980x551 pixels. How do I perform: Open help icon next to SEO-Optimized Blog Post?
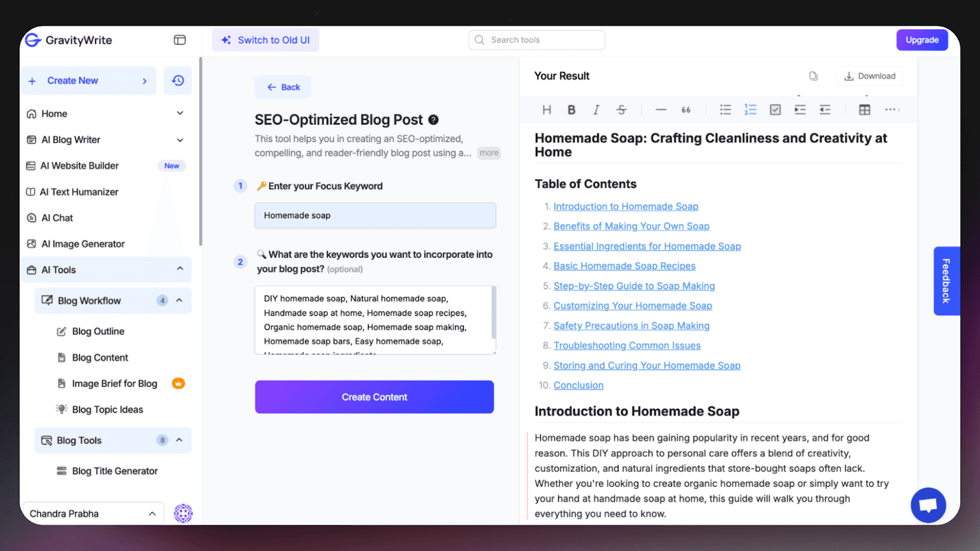tap(433, 120)
